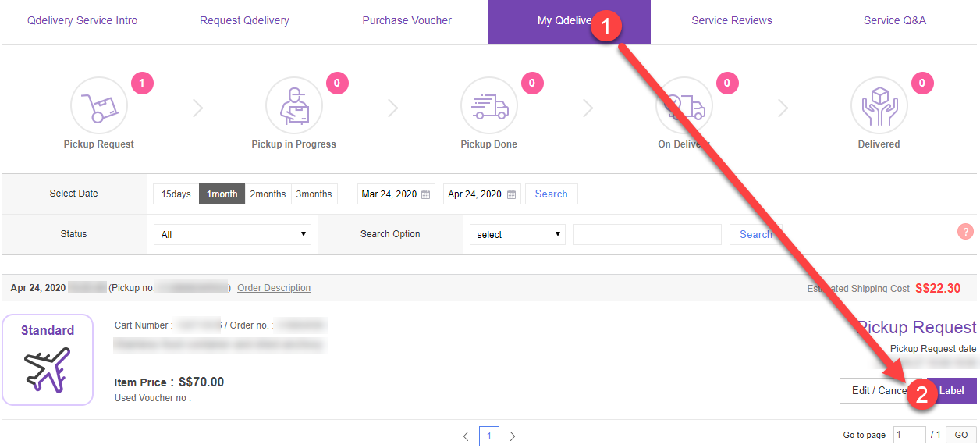Click the end date field Apr 24, 2020
980x448 pixels.
481,194
